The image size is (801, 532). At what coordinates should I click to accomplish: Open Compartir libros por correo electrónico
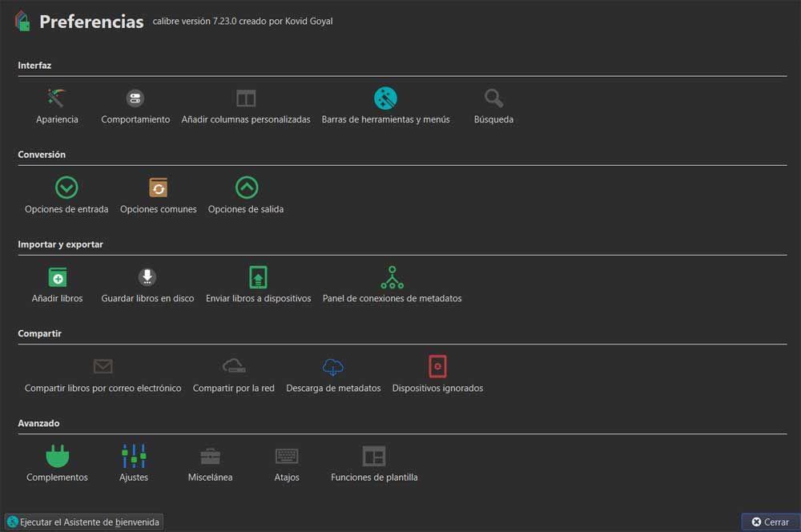coord(103,367)
